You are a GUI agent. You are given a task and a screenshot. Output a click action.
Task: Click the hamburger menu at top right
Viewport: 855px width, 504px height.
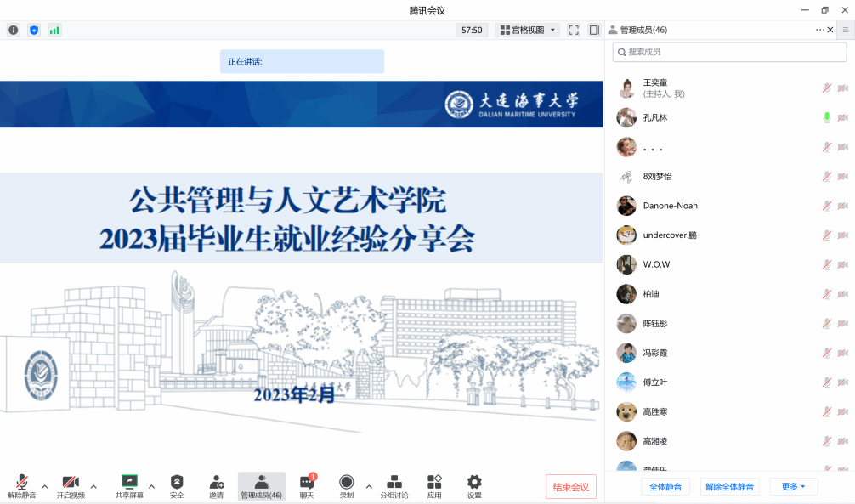click(x=845, y=30)
